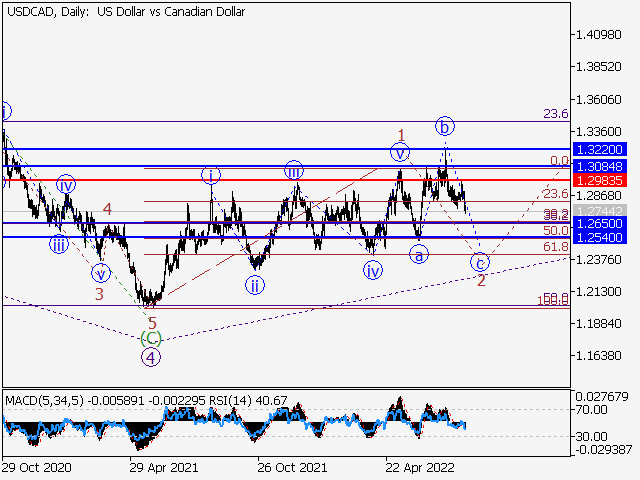Click the 30.00 RSI scale value
Image resolution: width=640 pixels, height=480 pixels.
[x=591, y=437]
